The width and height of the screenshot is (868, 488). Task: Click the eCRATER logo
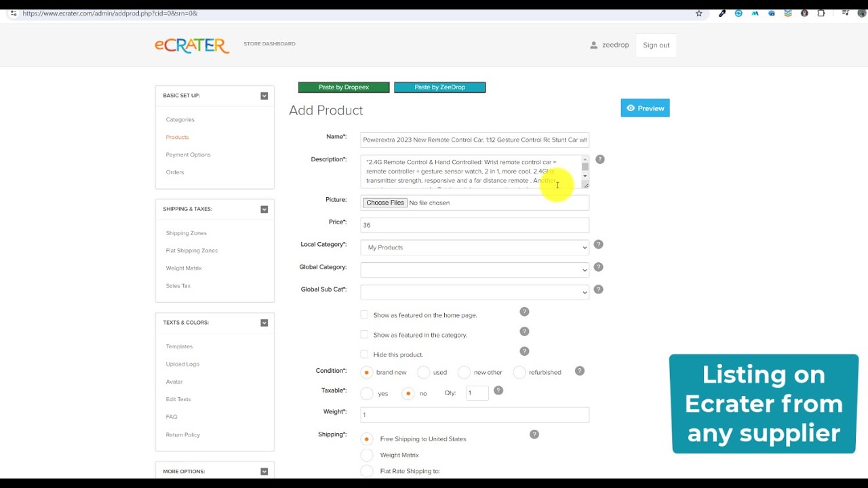pyautogui.click(x=192, y=45)
